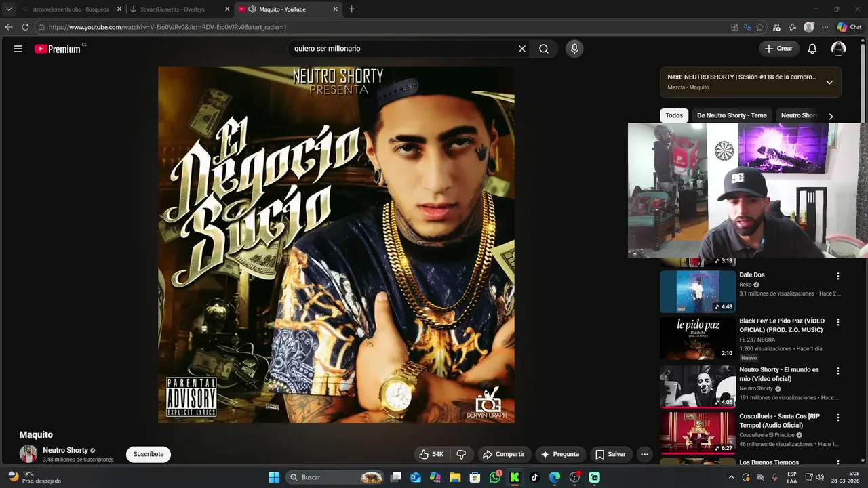Open Black Fe Le Pido Paz thumbnail
This screenshot has height=488, width=868.
pos(698,338)
